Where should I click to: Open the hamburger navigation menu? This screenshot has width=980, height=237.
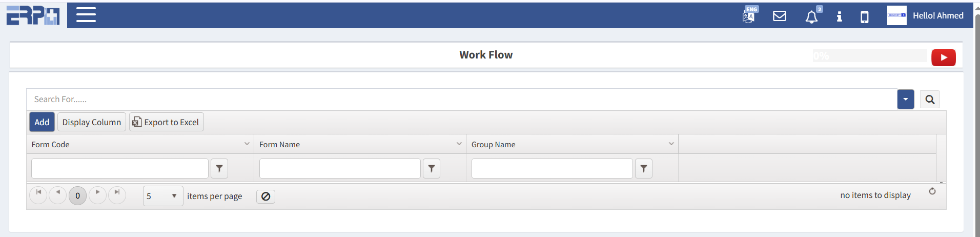pos(86,15)
